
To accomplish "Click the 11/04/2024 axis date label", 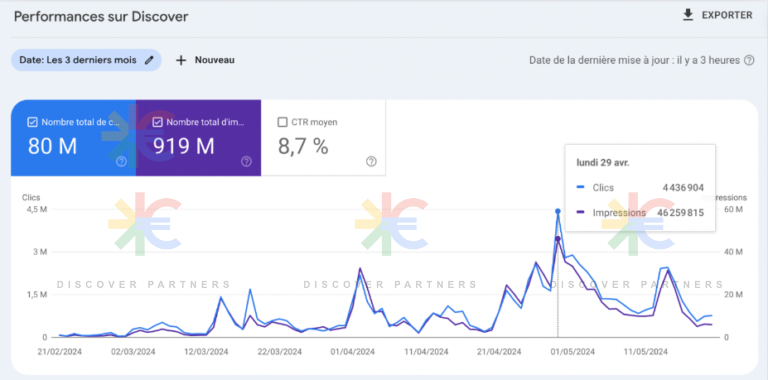I will tap(427, 352).
